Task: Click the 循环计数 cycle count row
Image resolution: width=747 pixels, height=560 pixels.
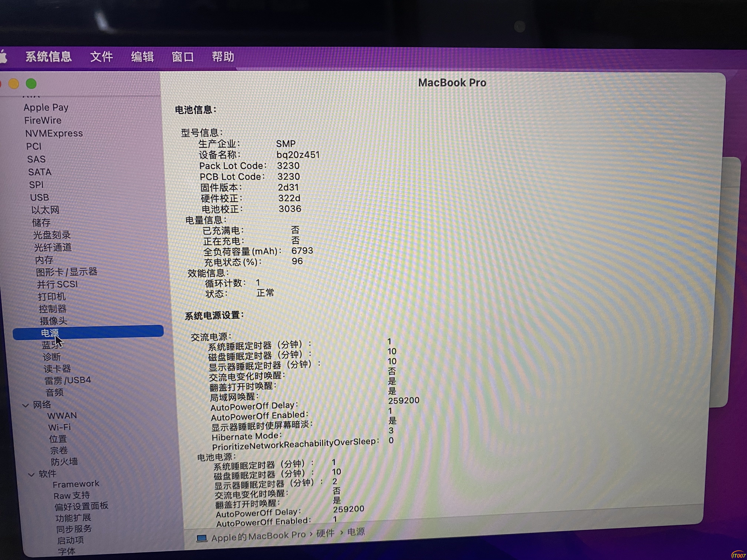Action: [232, 283]
